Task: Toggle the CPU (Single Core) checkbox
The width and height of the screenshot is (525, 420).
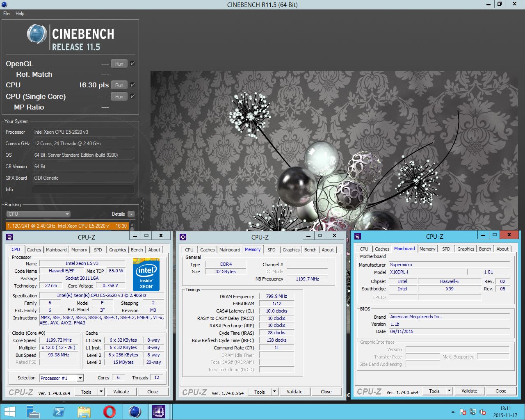Action: (x=132, y=96)
